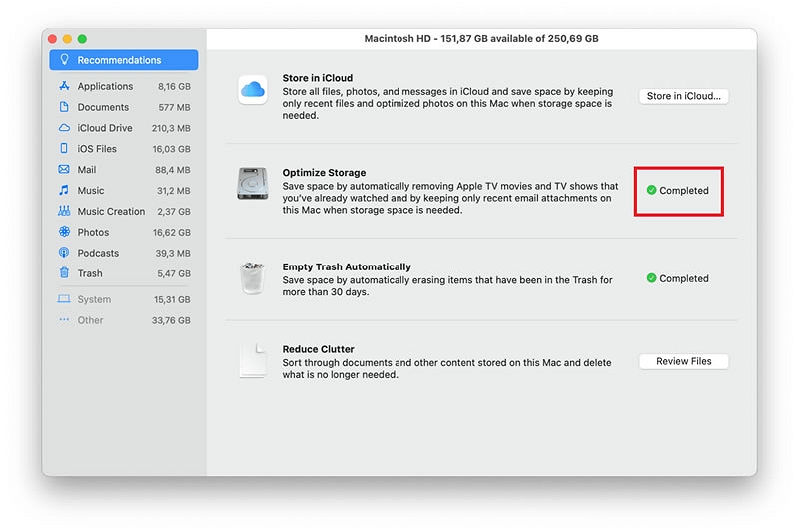Click the Podcasts icon

tap(64, 252)
